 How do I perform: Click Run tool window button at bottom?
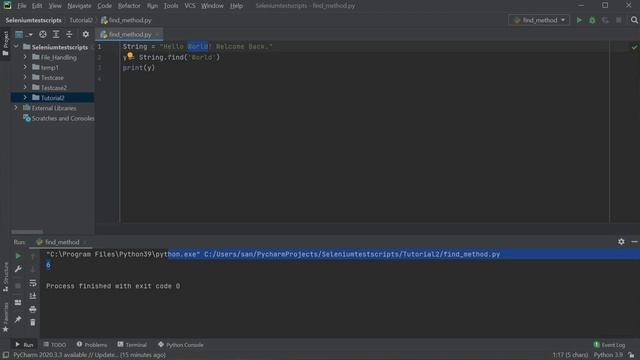[24, 345]
